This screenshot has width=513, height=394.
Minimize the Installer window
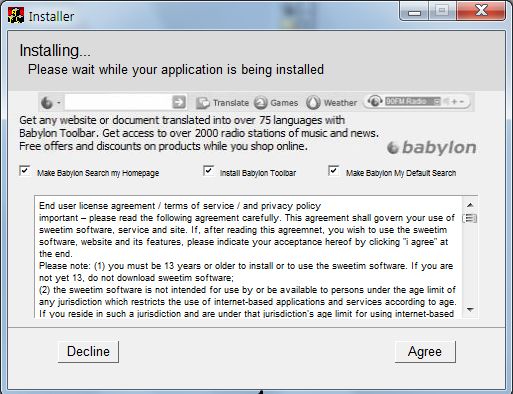[x=414, y=12]
